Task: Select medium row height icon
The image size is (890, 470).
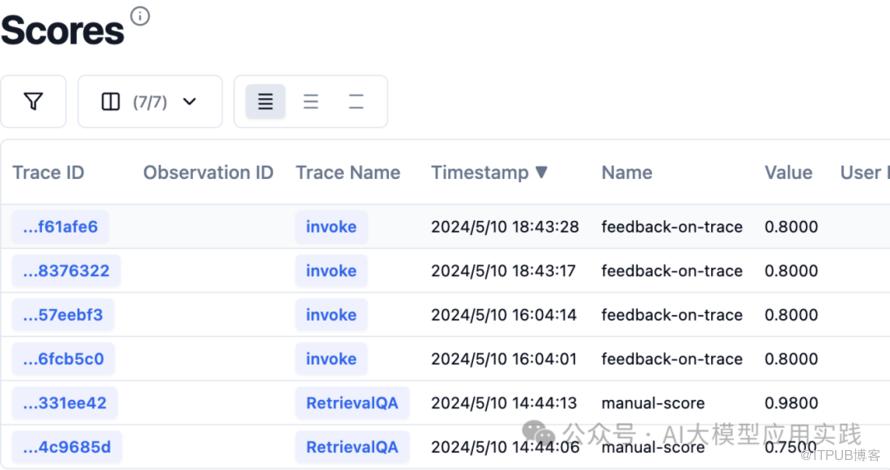Action: point(311,102)
